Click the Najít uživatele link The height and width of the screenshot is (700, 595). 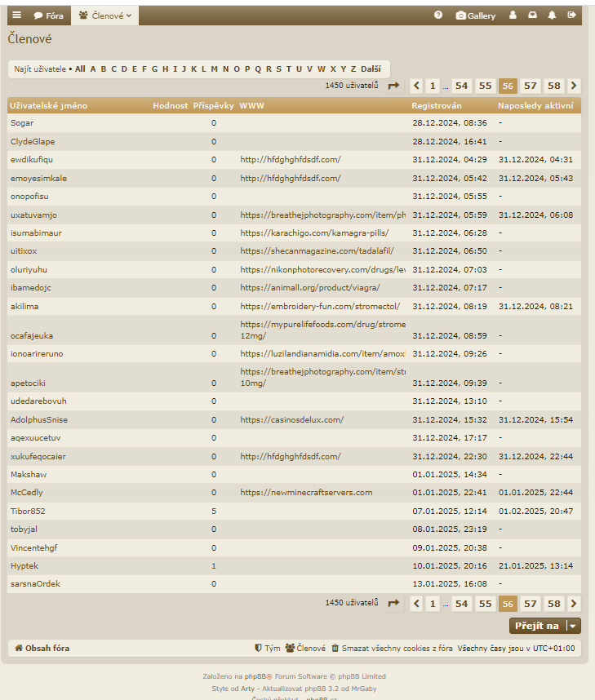pyautogui.click(x=40, y=69)
